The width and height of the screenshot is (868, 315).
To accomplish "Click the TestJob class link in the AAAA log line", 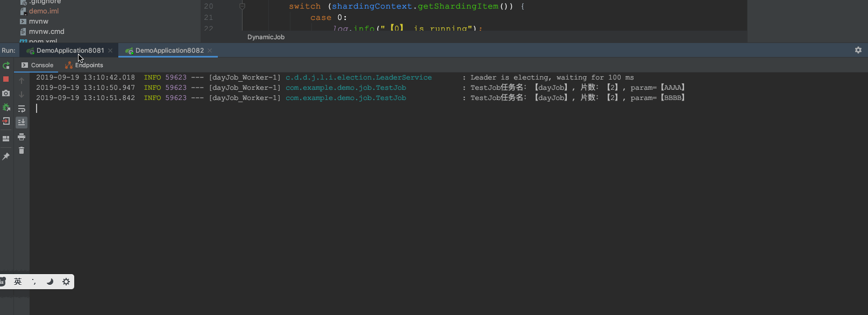I will (x=345, y=88).
